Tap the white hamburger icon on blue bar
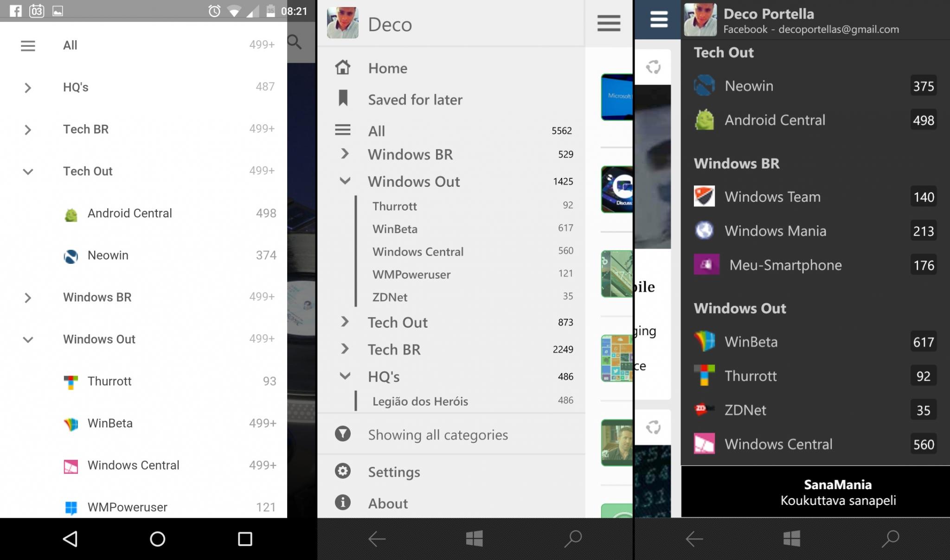The image size is (950, 560). coord(659,19)
